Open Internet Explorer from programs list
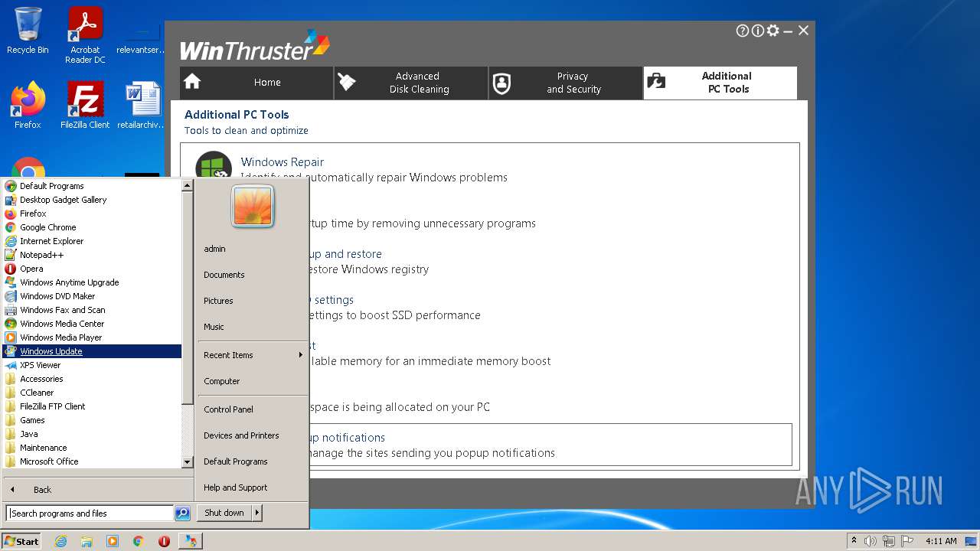The image size is (980, 551). pos(92,241)
